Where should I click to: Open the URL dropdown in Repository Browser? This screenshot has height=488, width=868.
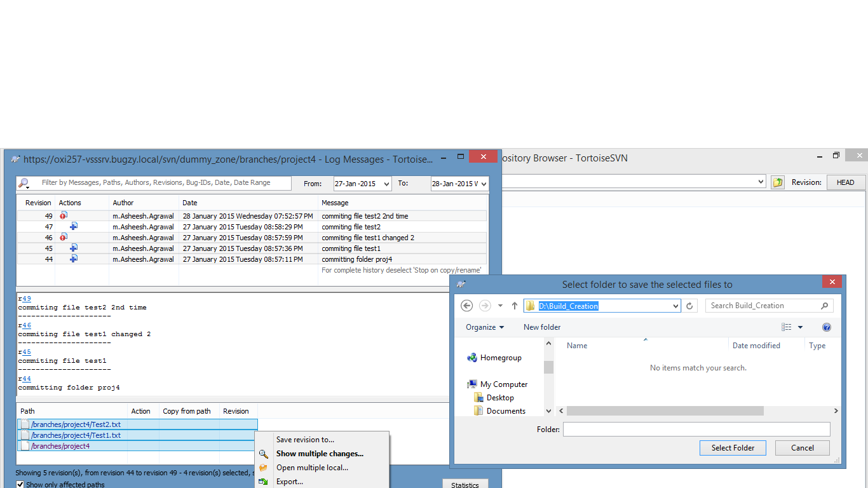[761, 182]
